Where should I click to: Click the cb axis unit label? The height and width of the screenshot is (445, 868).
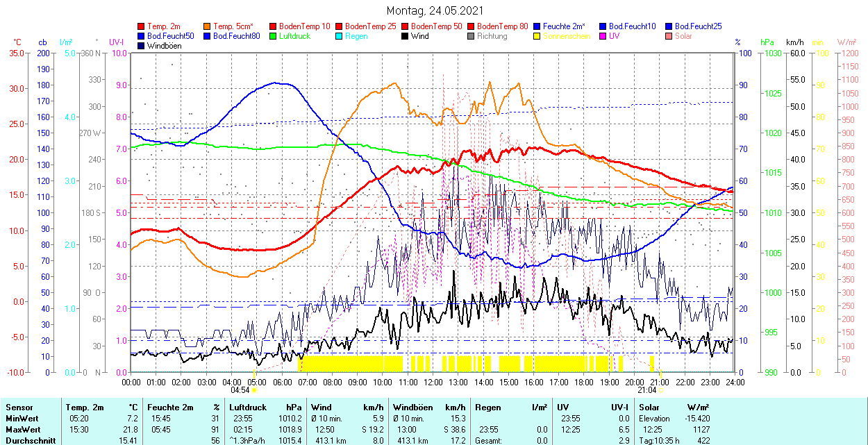point(43,43)
